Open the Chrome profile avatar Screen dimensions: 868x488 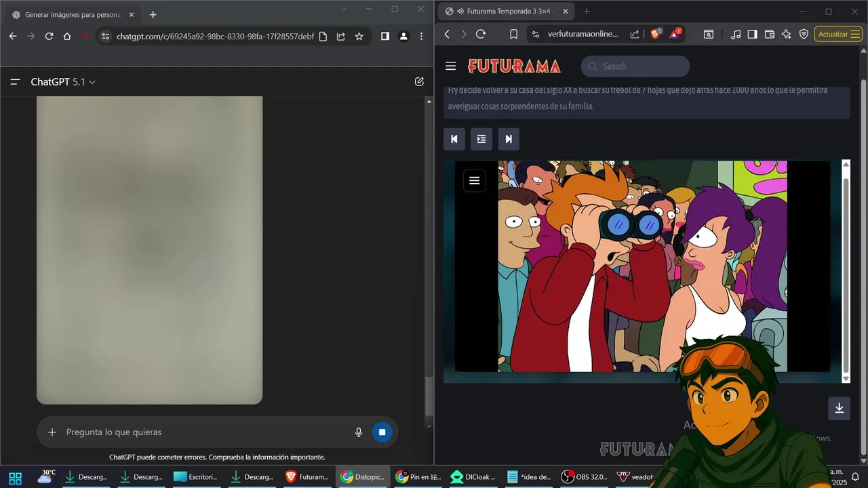tap(403, 37)
